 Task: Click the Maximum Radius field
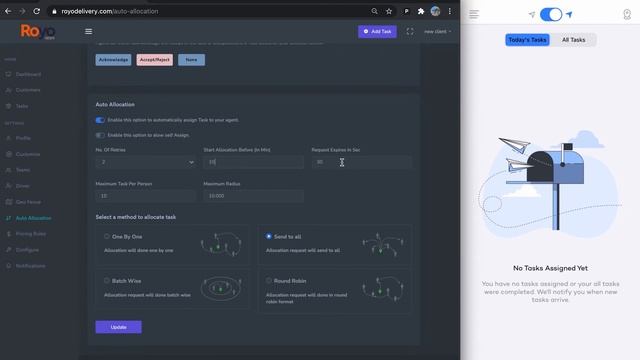(253, 196)
